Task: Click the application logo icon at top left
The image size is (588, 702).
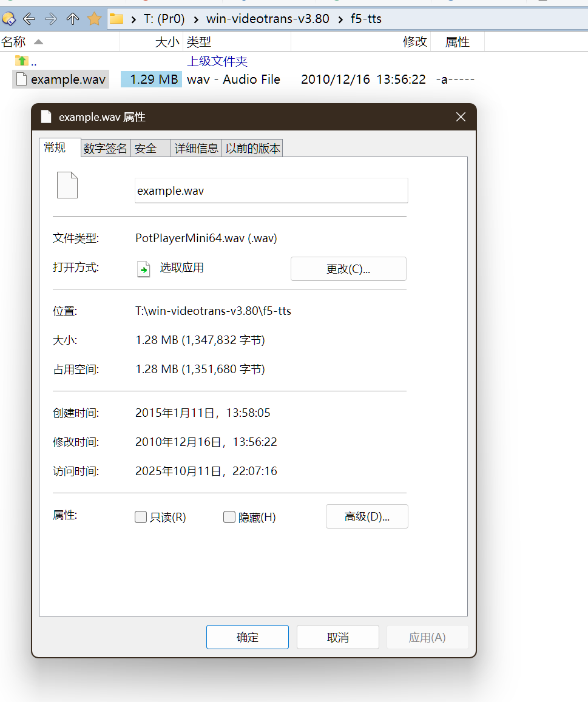Action: click(x=8, y=19)
